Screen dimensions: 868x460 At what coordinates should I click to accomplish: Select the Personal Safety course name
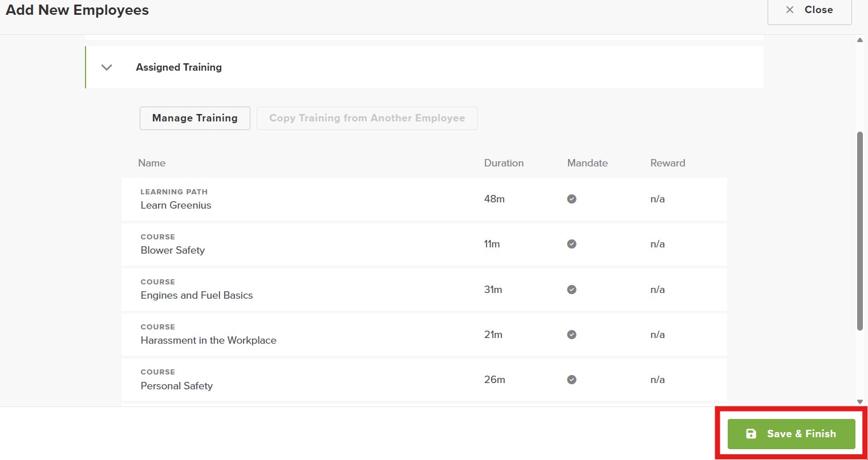[177, 386]
